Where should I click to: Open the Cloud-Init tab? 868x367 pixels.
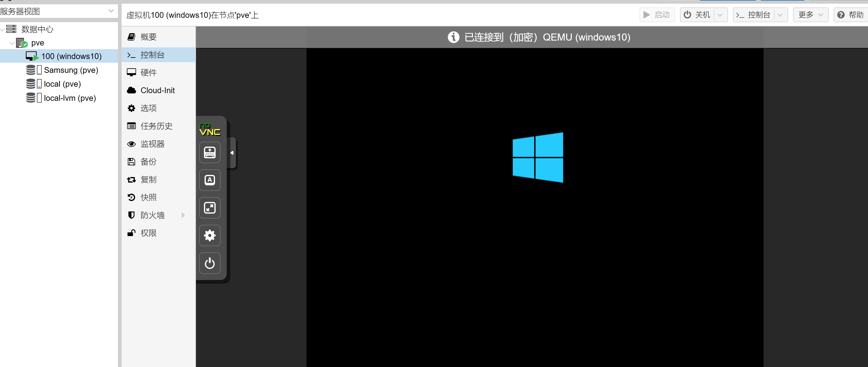point(158,90)
